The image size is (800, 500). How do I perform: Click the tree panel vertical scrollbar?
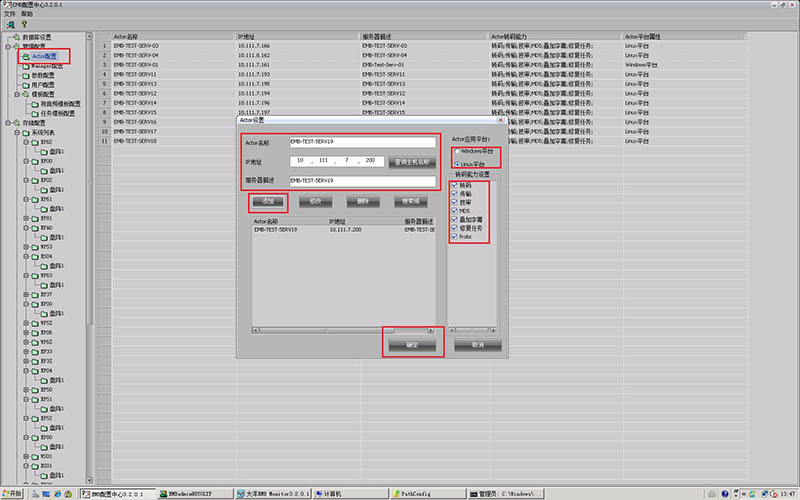coord(89,258)
